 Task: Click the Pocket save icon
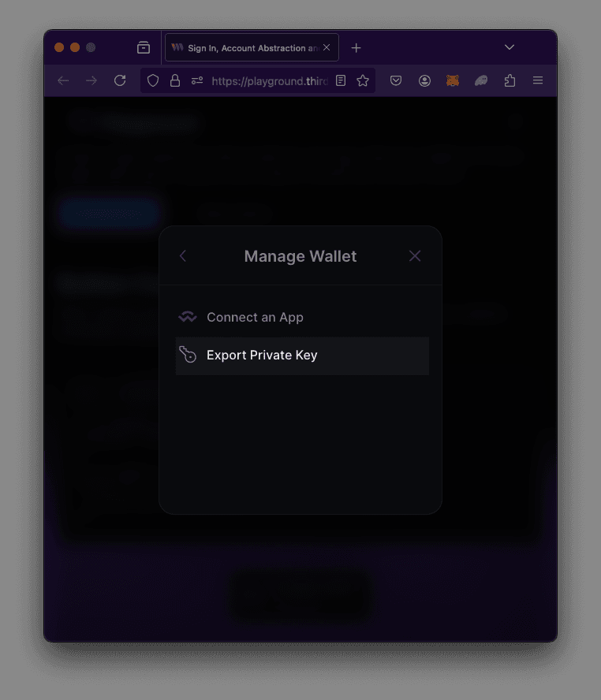(x=396, y=80)
